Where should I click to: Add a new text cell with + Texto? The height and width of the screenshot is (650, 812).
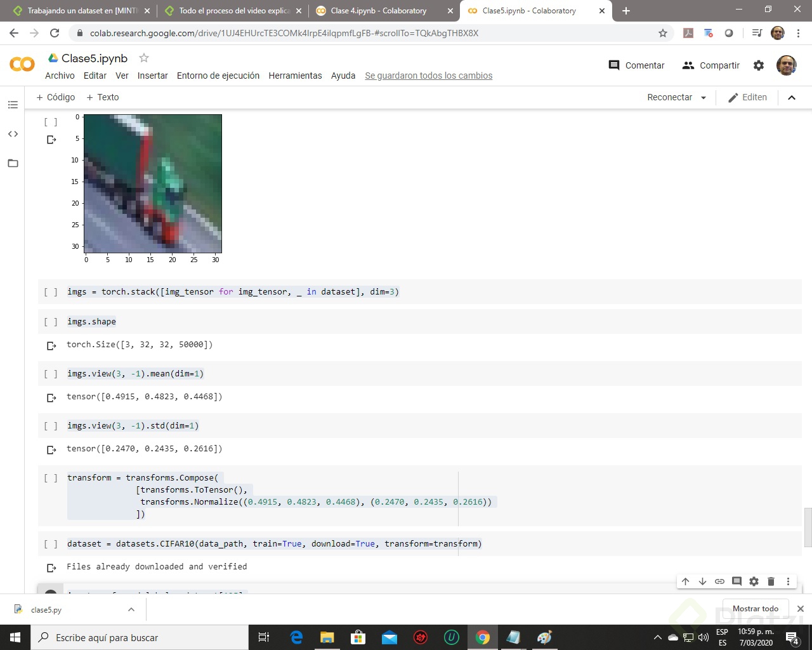pos(103,97)
